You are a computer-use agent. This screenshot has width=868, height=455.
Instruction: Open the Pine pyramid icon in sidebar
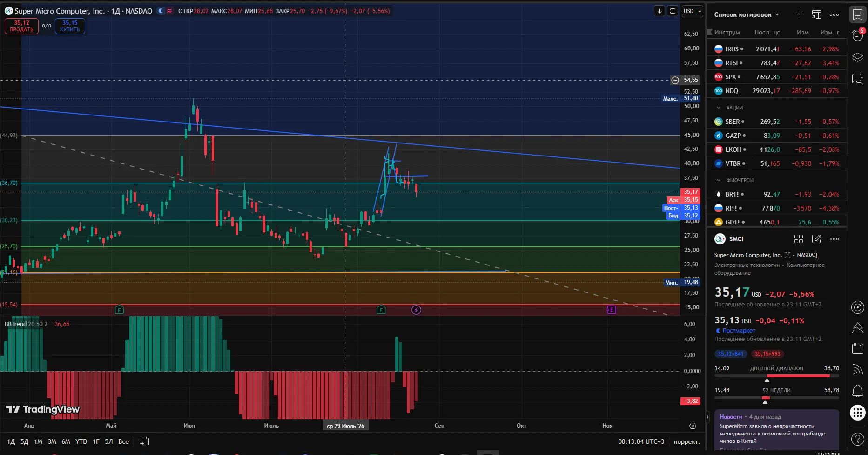point(857,328)
